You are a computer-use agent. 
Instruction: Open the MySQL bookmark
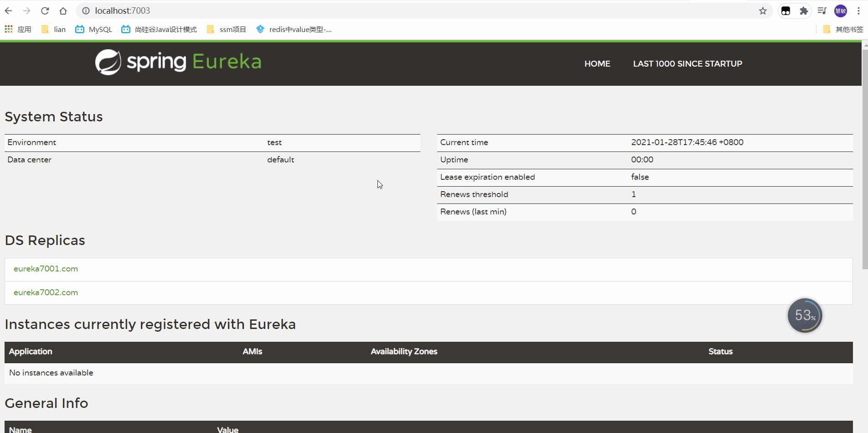click(94, 29)
